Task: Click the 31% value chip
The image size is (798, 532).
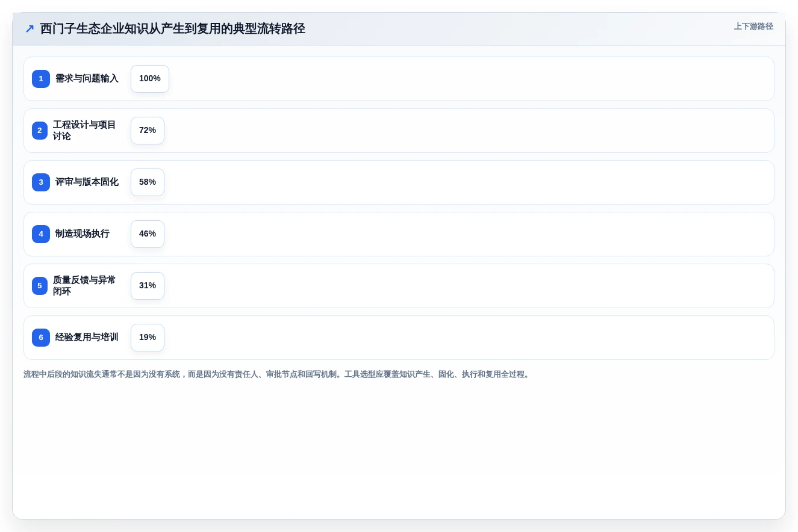Action: pyautogui.click(x=148, y=286)
